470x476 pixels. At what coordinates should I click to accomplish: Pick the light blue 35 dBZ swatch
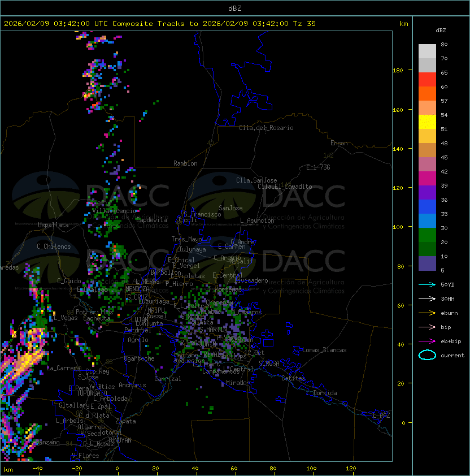coord(427,220)
